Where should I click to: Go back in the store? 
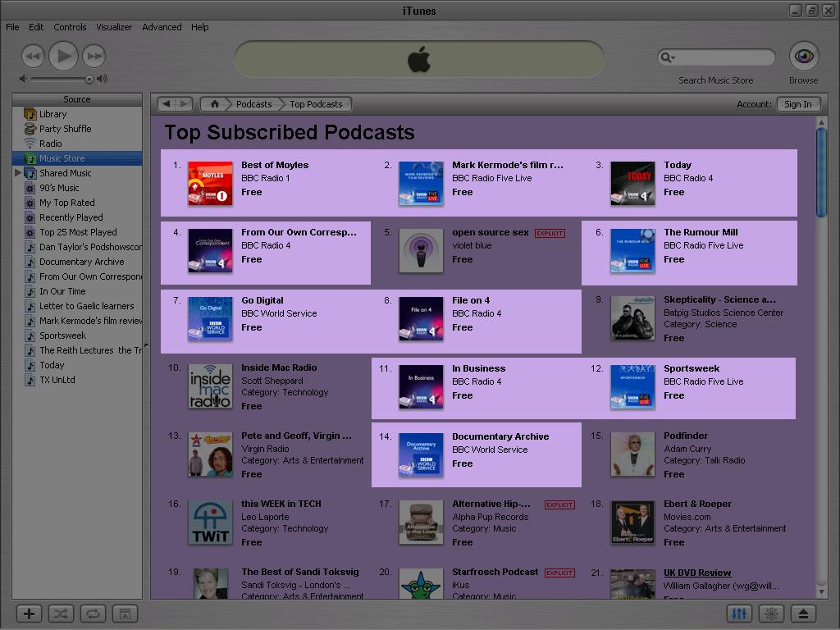click(167, 104)
